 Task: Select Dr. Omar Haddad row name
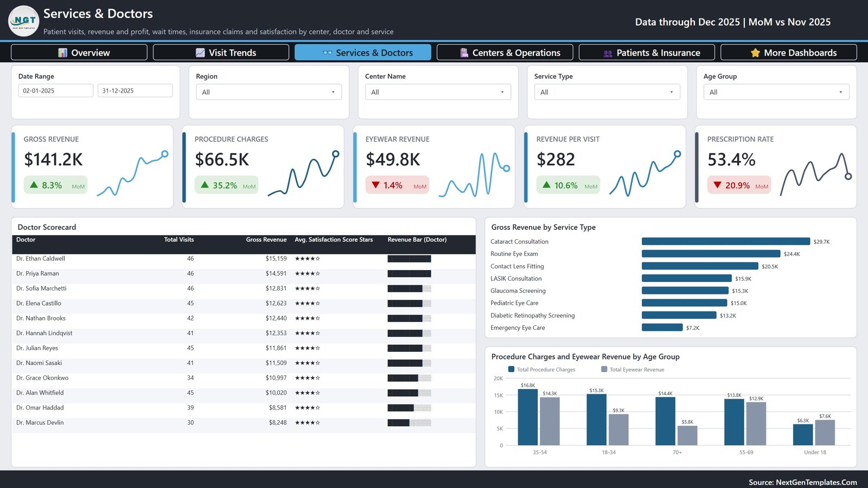coord(40,408)
